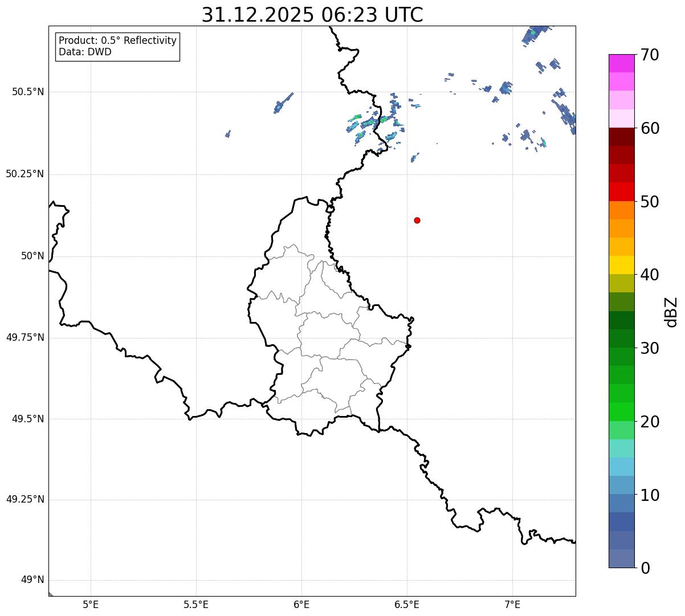Image resolution: width=685 pixels, height=616 pixels.
Task: Click the 49.25°N latitude label
Action: pyautogui.click(x=25, y=500)
